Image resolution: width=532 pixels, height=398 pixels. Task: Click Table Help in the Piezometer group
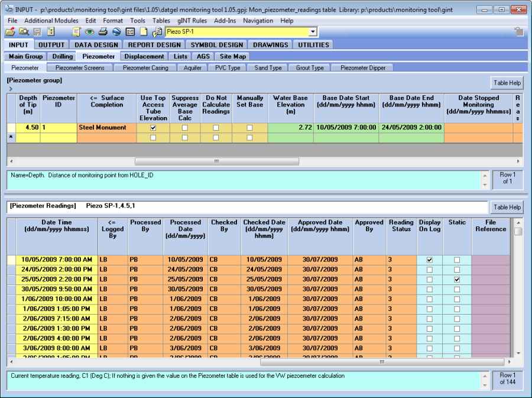coord(507,83)
